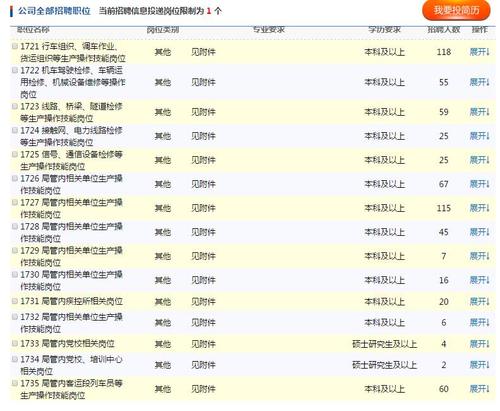Tick the 1731 疾控所 checkbox
Screen dimensions: 500x411
[15, 301]
